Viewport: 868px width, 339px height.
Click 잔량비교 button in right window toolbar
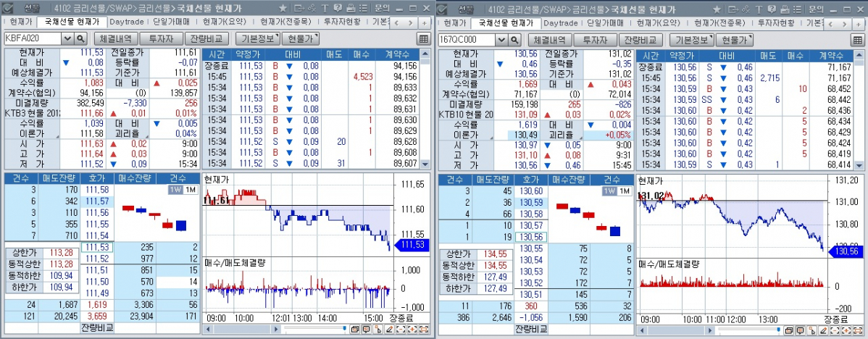coord(641,38)
